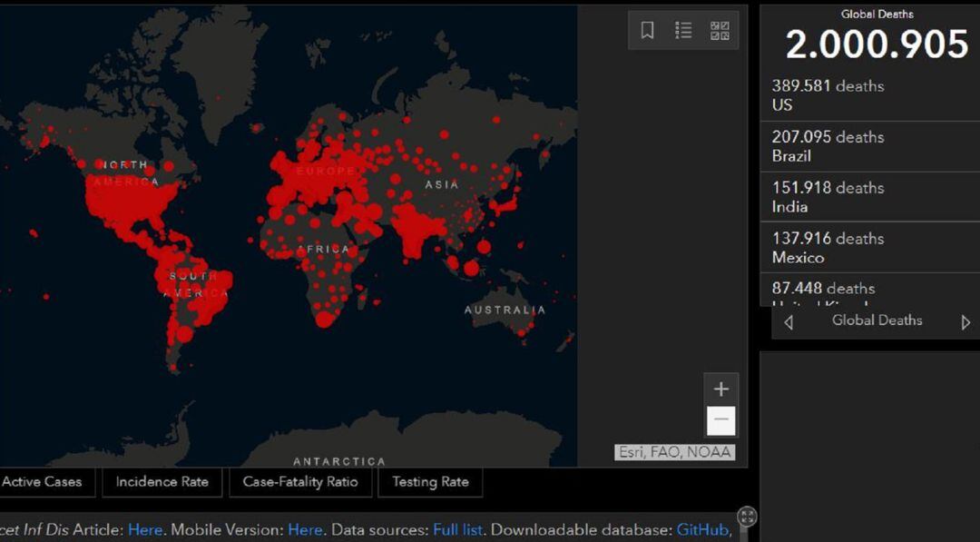Open the map legend list icon
Viewport: 980px width, 542px height.
tap(683, 30)
